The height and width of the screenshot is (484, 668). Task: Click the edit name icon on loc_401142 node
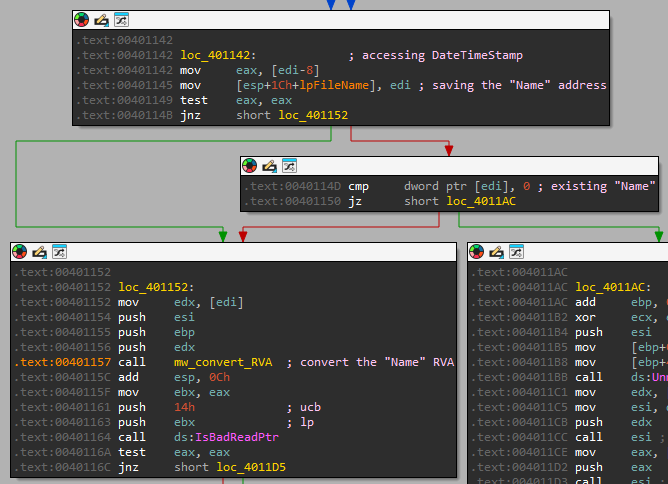tap(101, 20)
